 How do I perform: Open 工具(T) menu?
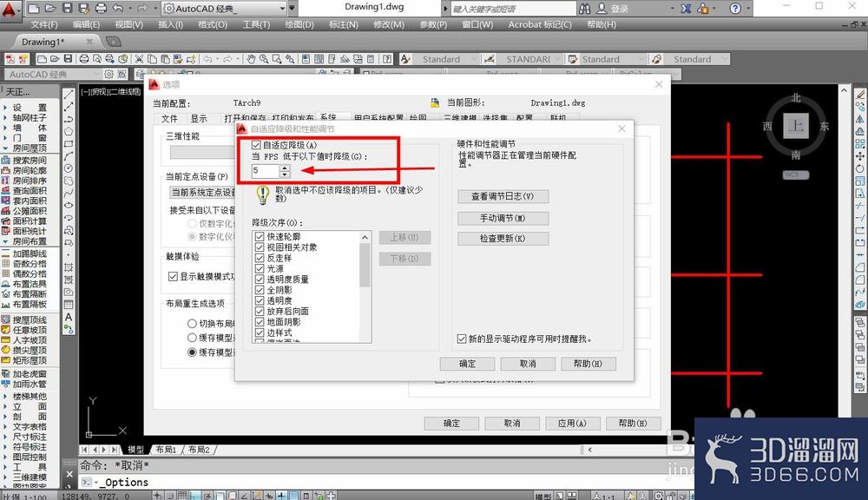point(256,24)
